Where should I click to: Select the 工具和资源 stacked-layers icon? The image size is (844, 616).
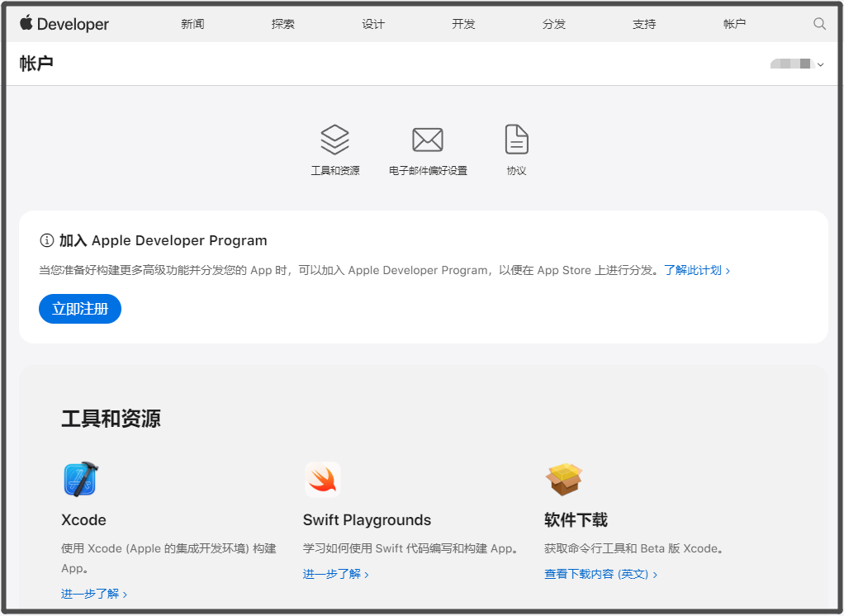[335, 139]
